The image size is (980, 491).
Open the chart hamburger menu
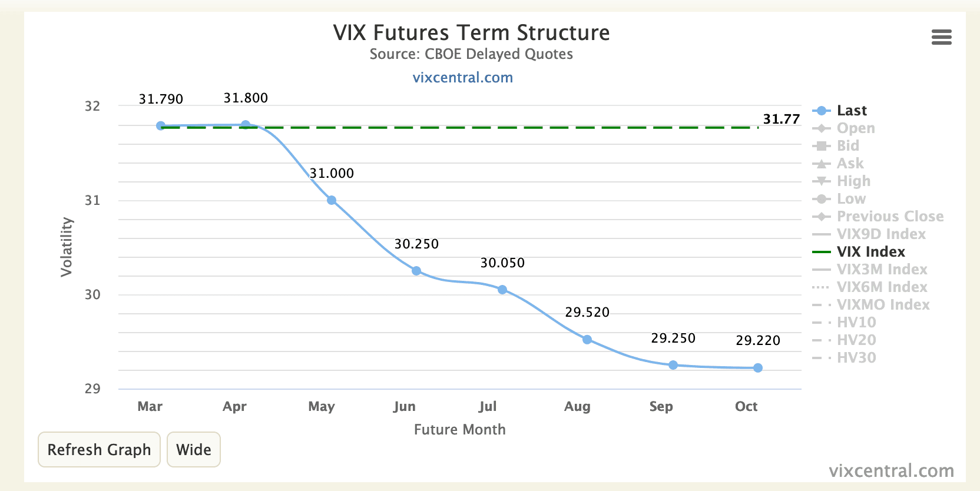[x=941, y=37]
